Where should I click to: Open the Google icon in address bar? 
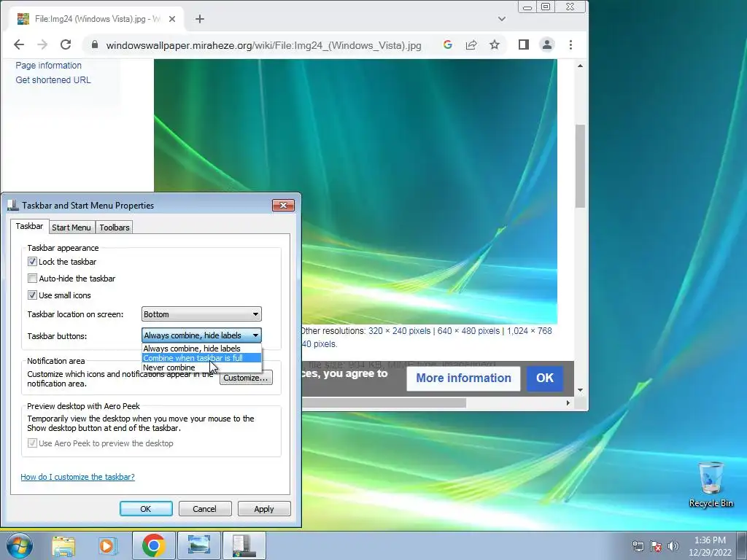(447, 44)
